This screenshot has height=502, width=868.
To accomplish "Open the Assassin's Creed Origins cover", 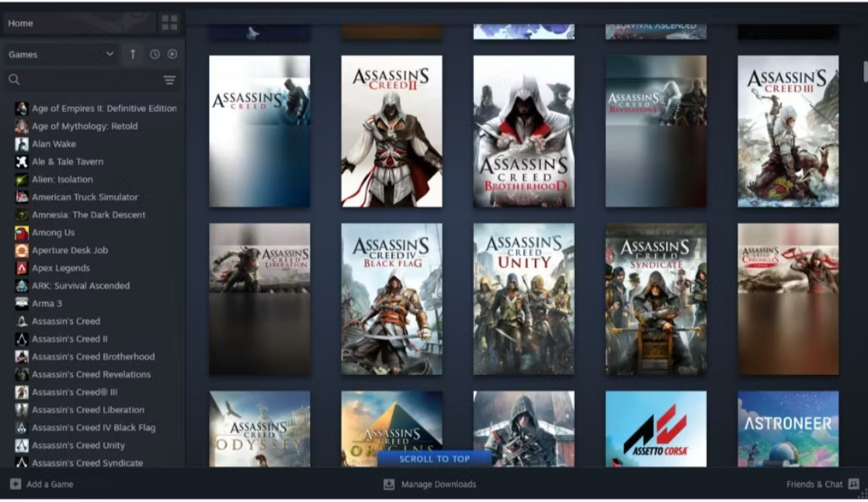I will pos(392,429).
